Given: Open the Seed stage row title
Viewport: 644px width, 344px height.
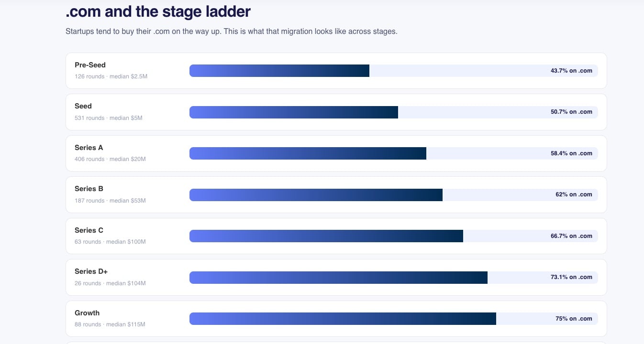Looking at the screenshot, I should click(x=83, y=106).
